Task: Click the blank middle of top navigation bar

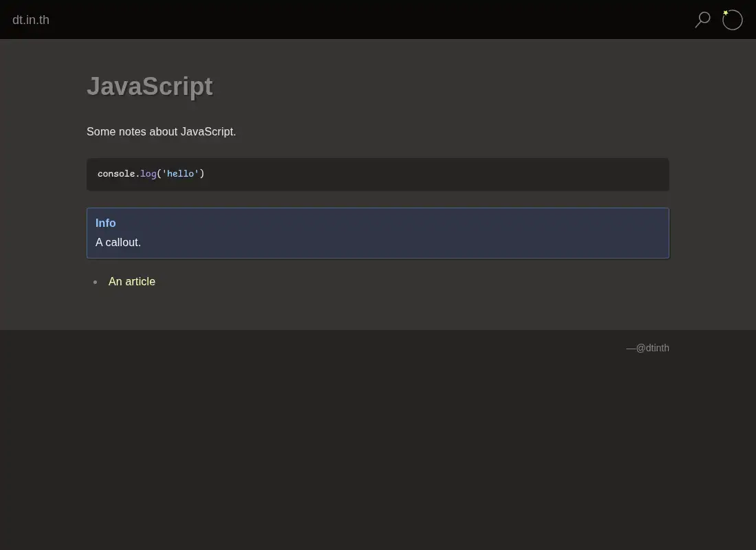Action: [371, 20]
